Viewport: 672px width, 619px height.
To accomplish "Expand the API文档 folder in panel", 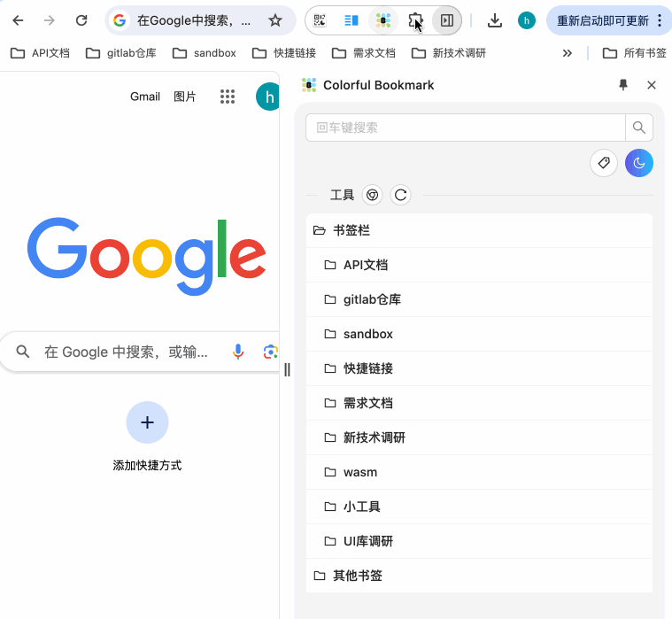I will pos(479,265).
